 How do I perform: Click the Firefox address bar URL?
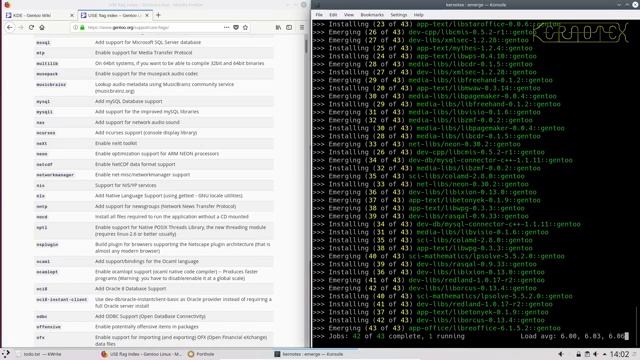click(x=129, y=27)
